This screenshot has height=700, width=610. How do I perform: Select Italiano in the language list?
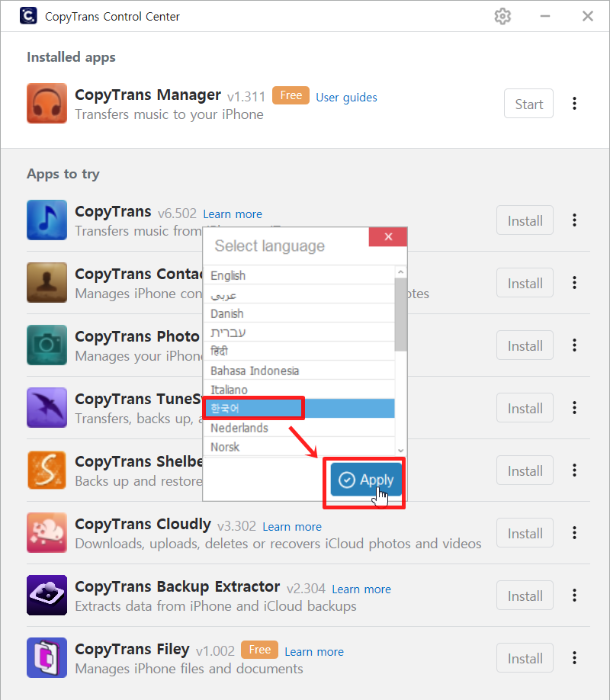(299, 390)
